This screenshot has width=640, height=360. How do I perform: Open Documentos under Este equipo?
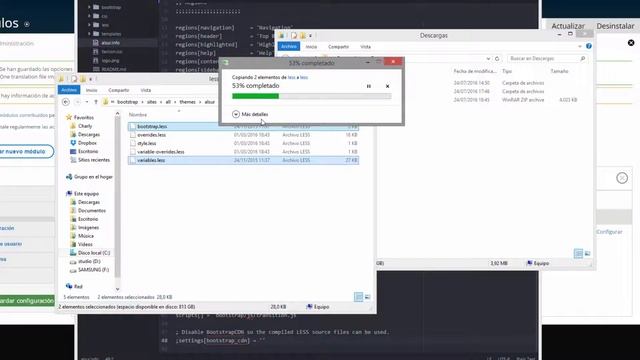pyautogui.click(x=88, y=211)
